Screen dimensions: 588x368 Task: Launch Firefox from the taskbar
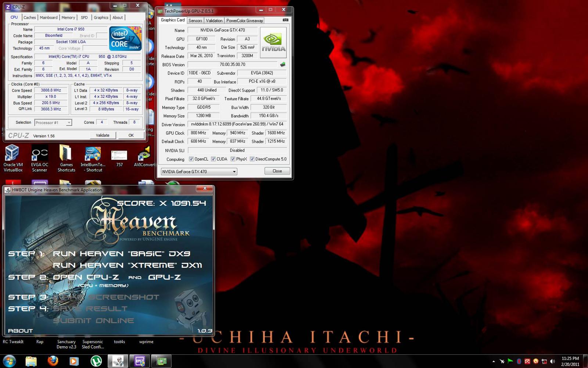coord(53,361)
